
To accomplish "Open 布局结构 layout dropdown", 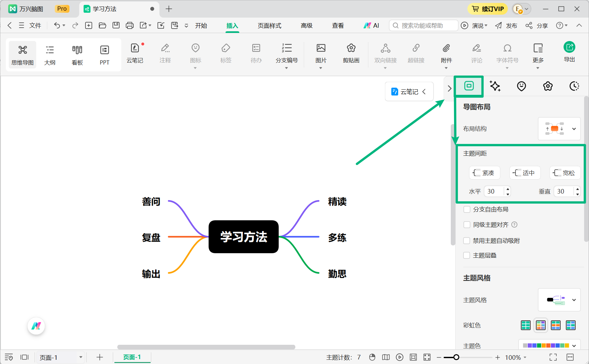I will pos(559,129).
